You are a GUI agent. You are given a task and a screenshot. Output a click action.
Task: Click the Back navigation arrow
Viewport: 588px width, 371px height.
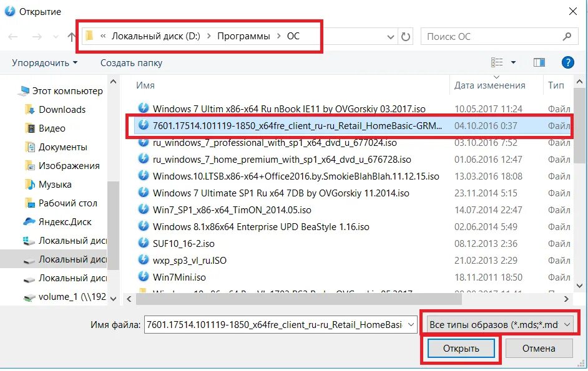click(x=13, y=37)
